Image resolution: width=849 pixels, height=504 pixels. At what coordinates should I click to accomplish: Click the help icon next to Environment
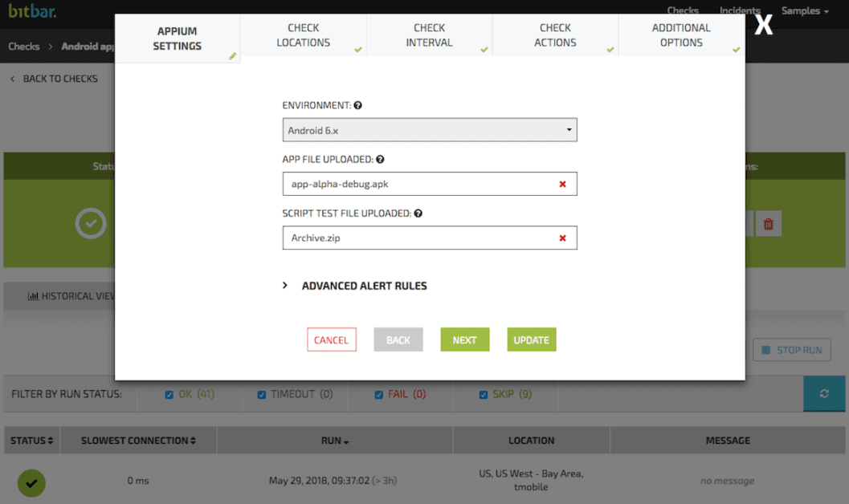coord(358,105)
